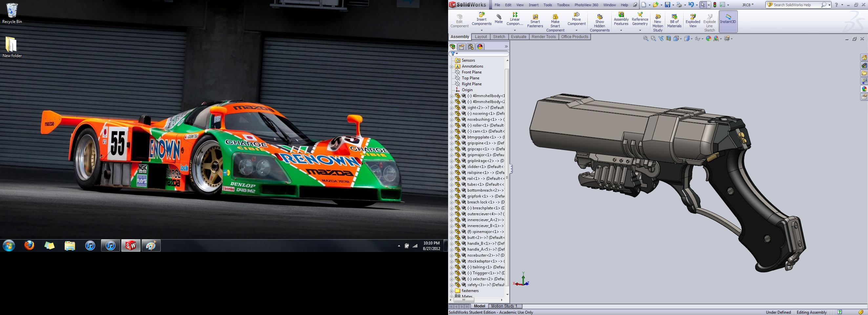Expand the fasteners folder in the tree
Screen dimensions: 868x315
coord(451,291)
